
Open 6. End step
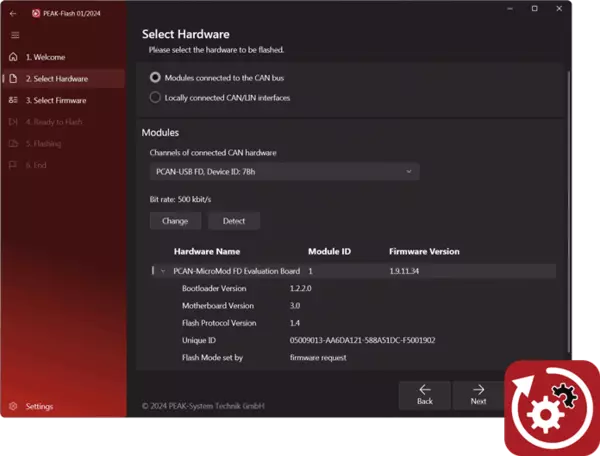pos(63,165)
